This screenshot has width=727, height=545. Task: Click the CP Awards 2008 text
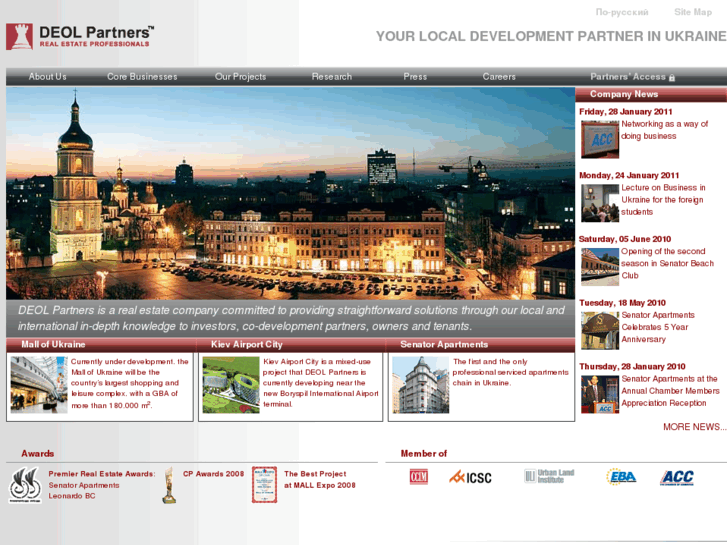(x=213, y=474)
